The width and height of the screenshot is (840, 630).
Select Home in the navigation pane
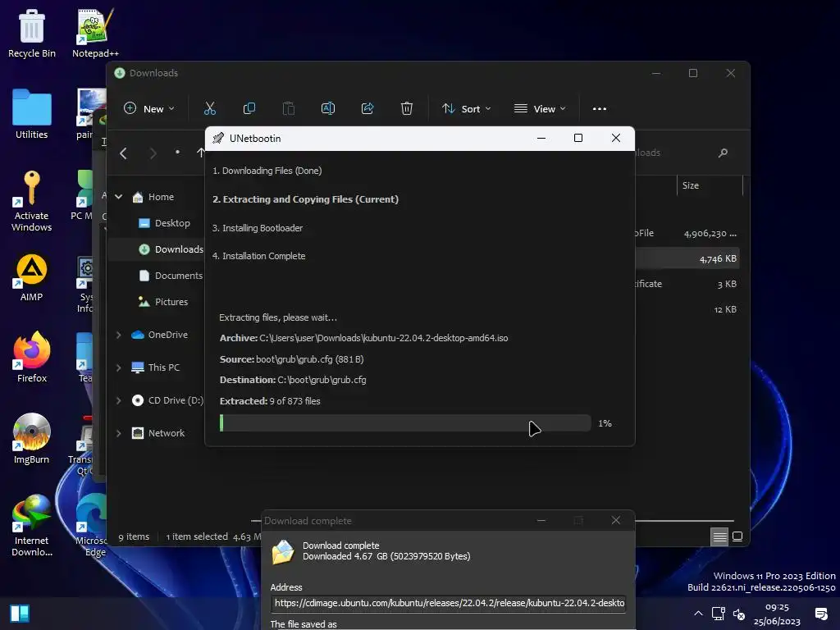(x=153, y=197)
